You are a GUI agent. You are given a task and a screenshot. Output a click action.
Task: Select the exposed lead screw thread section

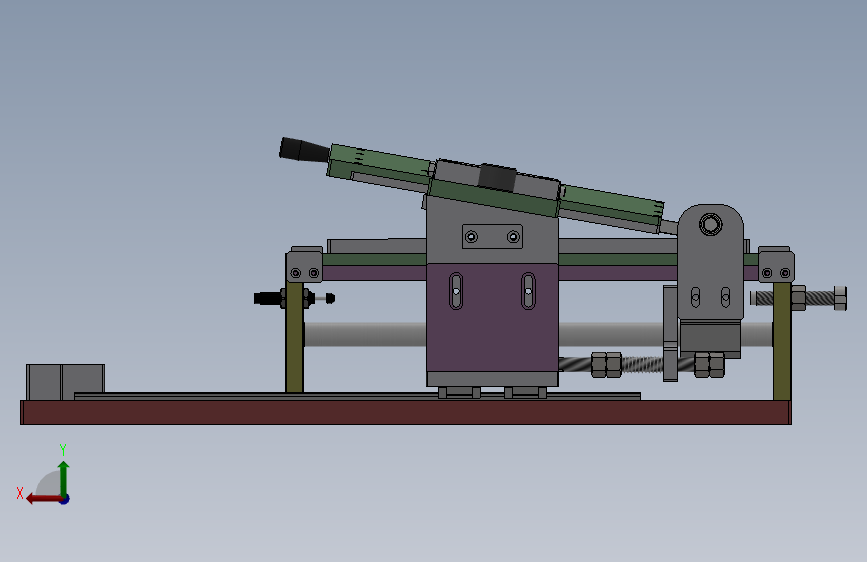(641, 365)
